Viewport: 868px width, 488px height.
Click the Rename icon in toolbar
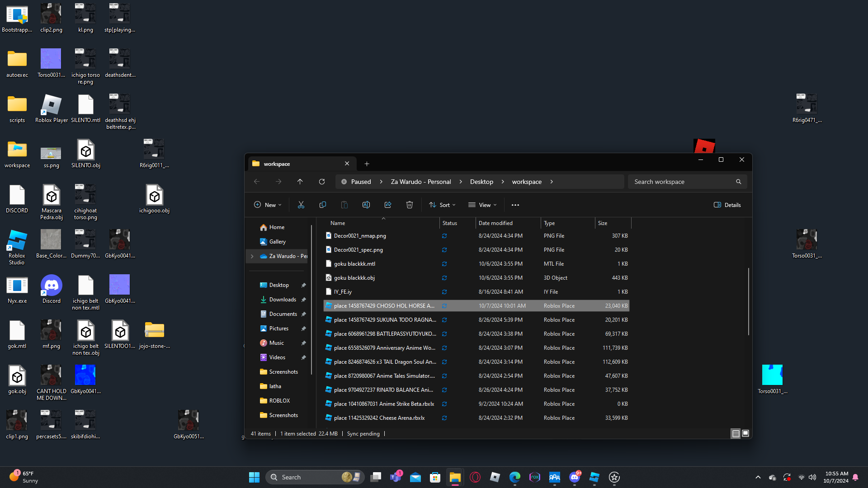[366, 205]
